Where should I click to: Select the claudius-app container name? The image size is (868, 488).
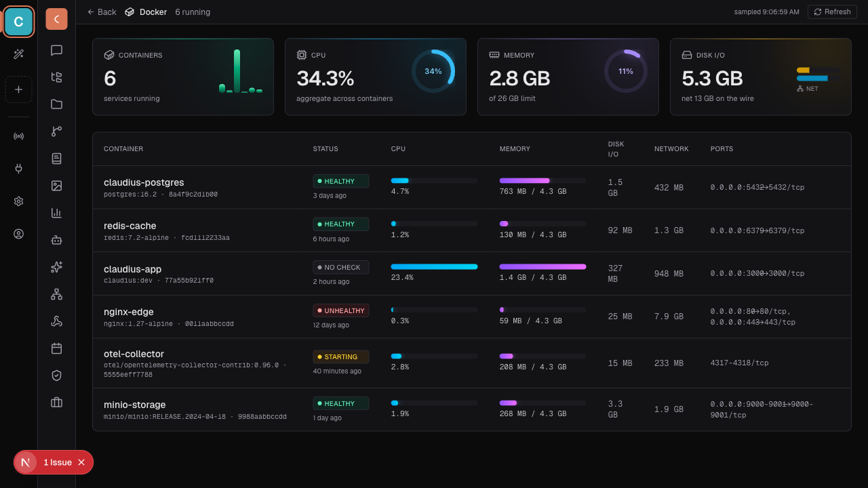click(132, 269)
